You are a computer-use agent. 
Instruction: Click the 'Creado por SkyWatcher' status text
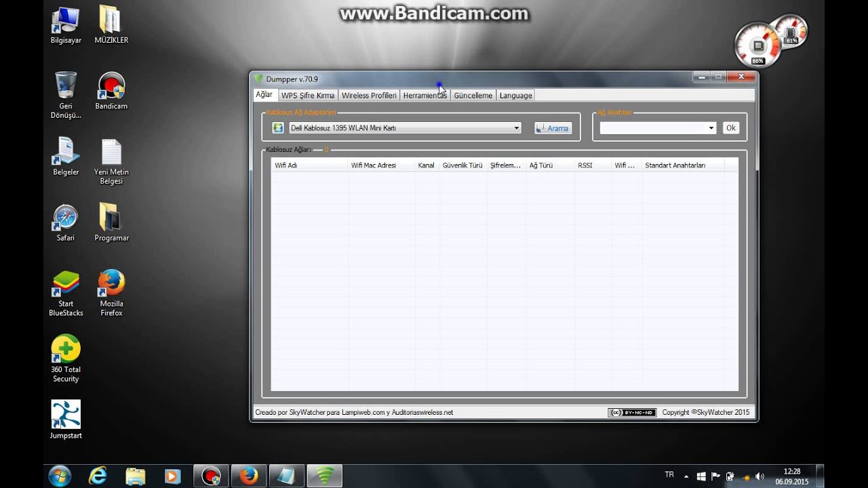tap(354, 412)
